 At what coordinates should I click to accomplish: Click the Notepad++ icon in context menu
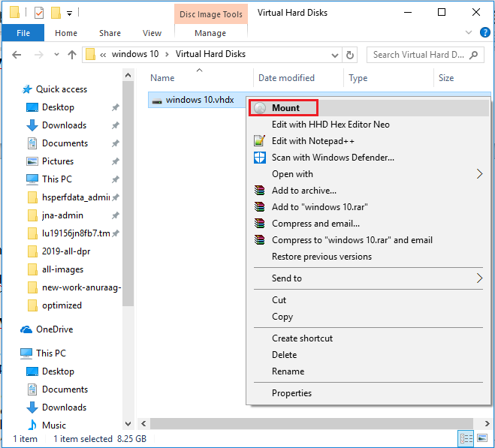(x=259, y=141)
